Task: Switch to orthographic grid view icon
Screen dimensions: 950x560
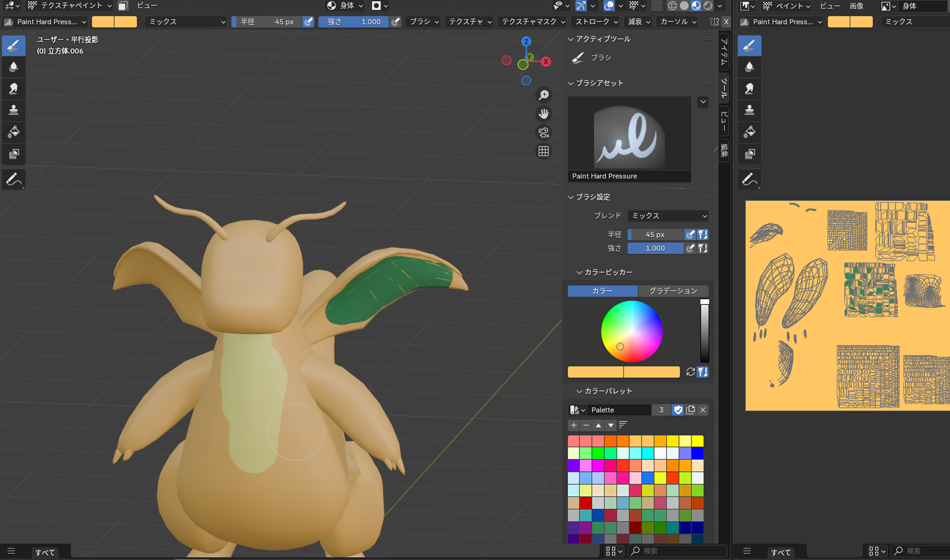Action: point(544,152)
